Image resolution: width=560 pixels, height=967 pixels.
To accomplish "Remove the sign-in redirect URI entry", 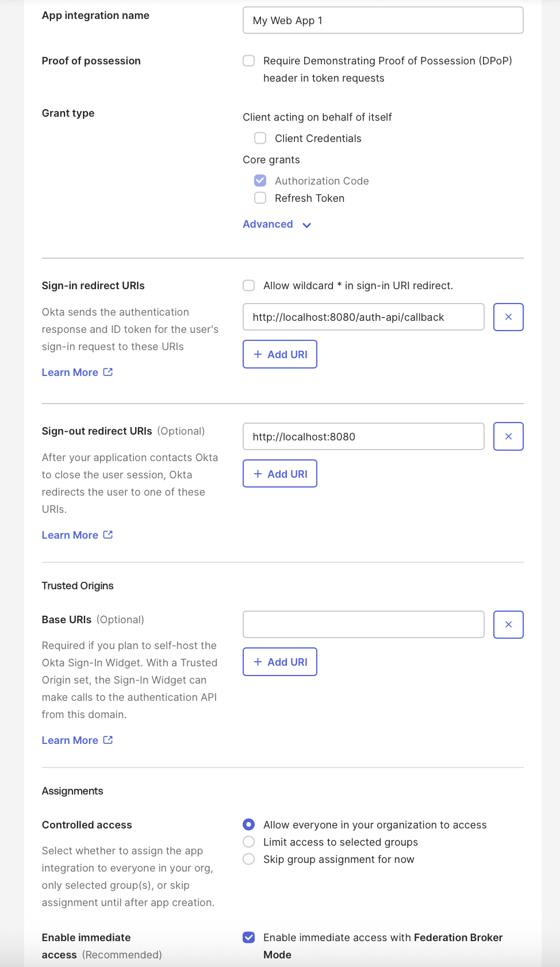I will pyautogui.click(x=508, y=317).
